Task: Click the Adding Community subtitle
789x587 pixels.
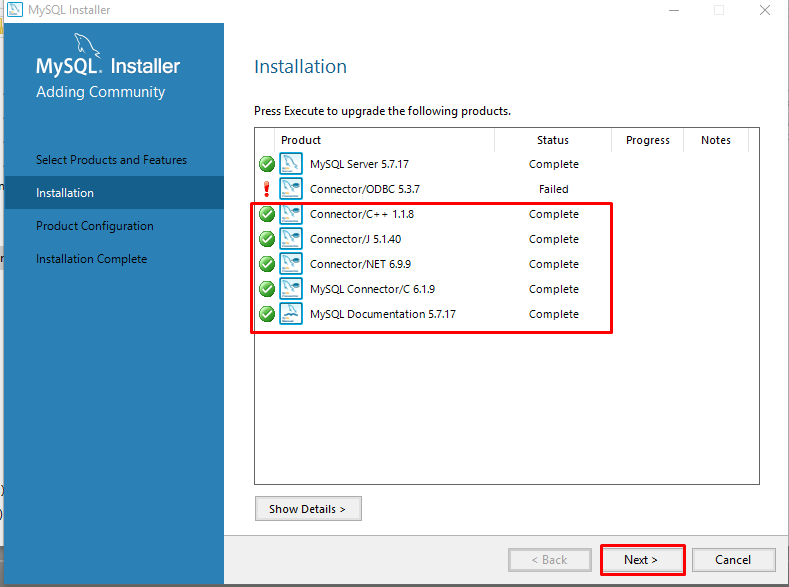Action: pyautogui.click(x=101, y=92)
